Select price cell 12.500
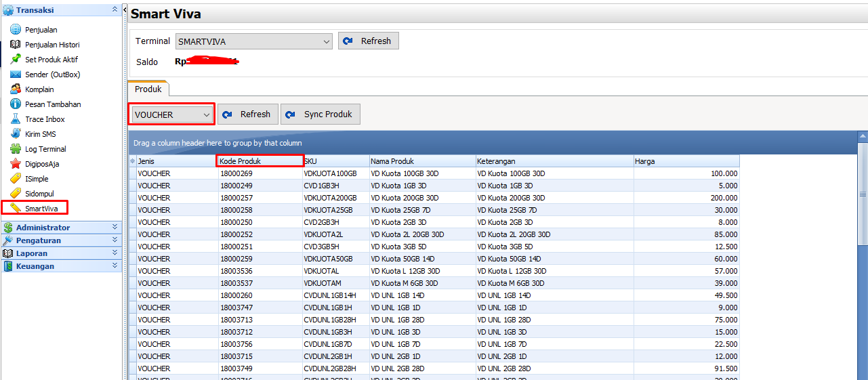 686,247
